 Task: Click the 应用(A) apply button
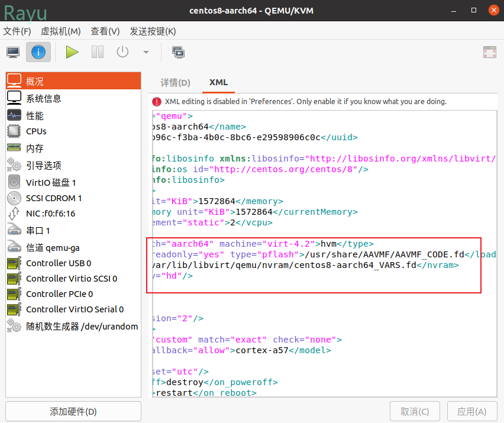[471, 411]
